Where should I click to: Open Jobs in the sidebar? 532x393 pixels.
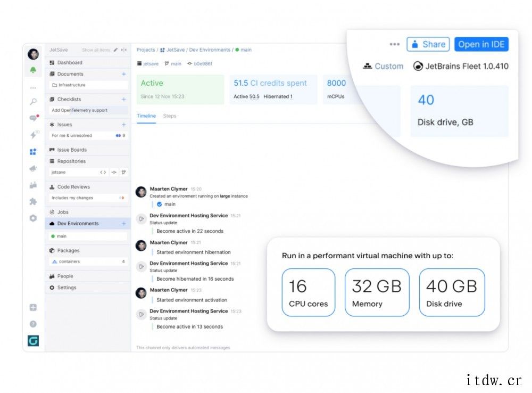coord(88,212)
